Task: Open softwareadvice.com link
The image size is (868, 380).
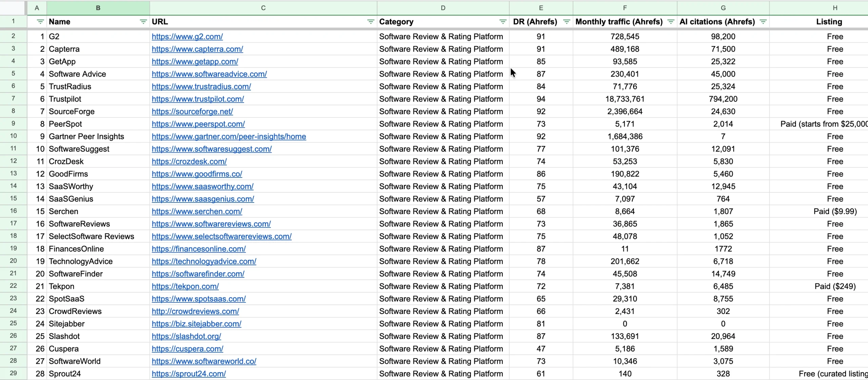Action: pos(209,74)
